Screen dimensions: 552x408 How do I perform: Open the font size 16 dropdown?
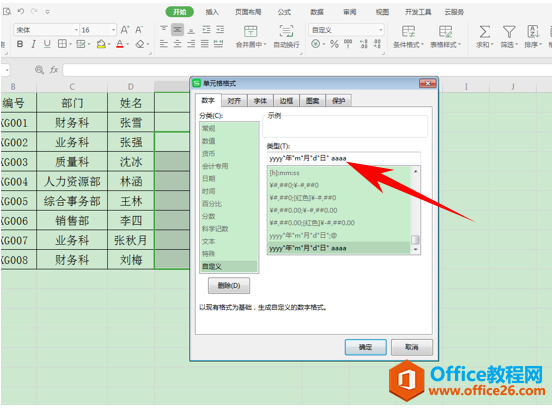[x=113, y=30]
